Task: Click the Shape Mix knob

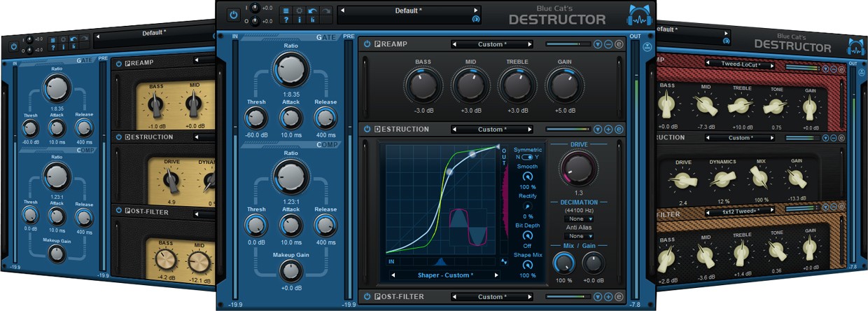Action: [527, 265]
